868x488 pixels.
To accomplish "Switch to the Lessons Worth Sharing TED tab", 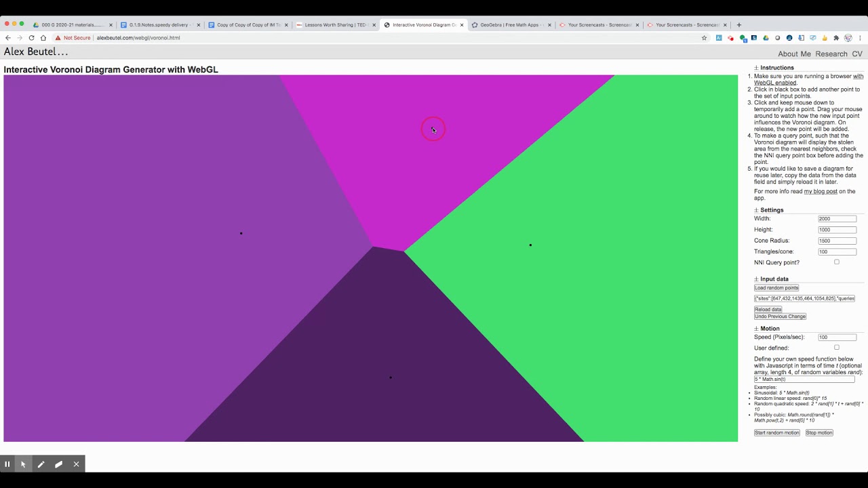I will (x=336, y=25).
